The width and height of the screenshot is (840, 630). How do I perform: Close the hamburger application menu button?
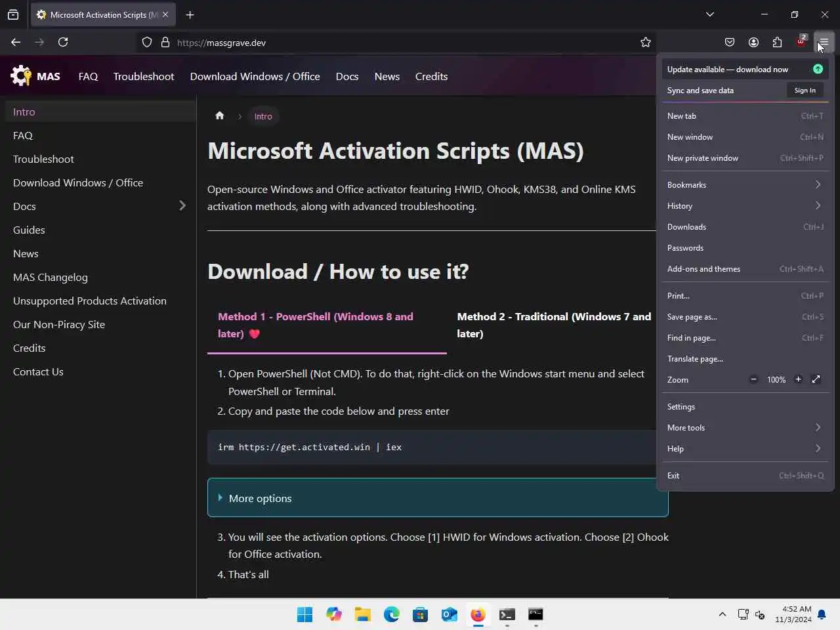pos(824,42)
